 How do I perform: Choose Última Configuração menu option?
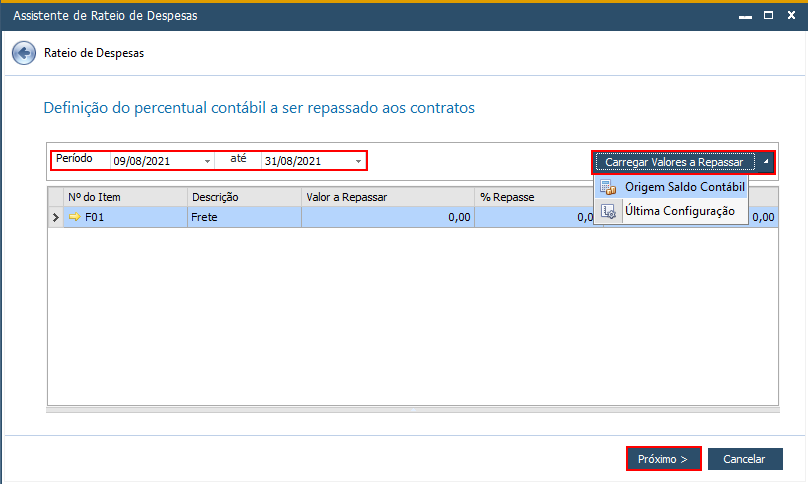pos(671,211)
